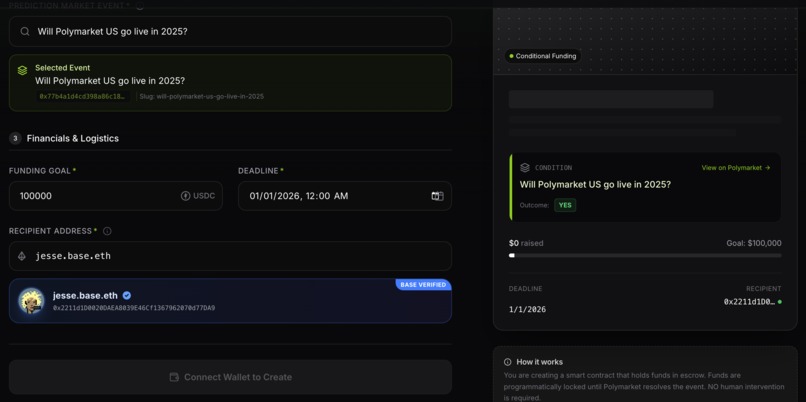Click the 1/1/2026 deadline value in preview
This screenshot has height=402, width=806.
527,309
